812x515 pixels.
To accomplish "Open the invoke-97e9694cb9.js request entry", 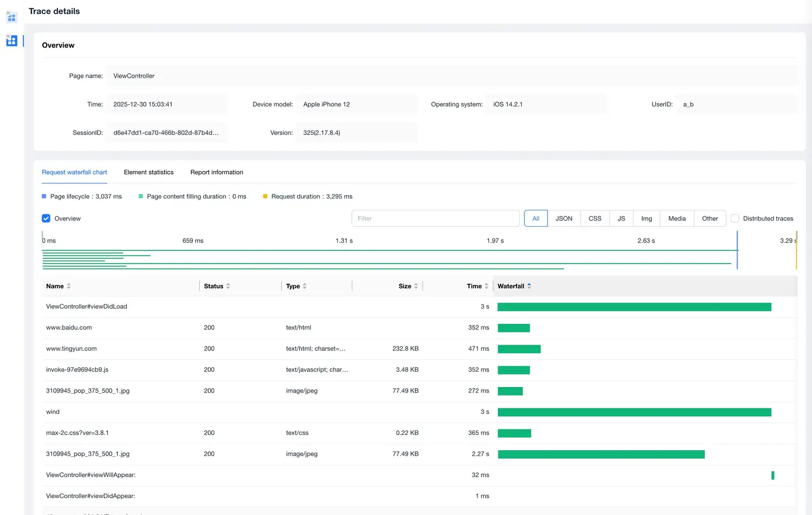I will point(77,370).
